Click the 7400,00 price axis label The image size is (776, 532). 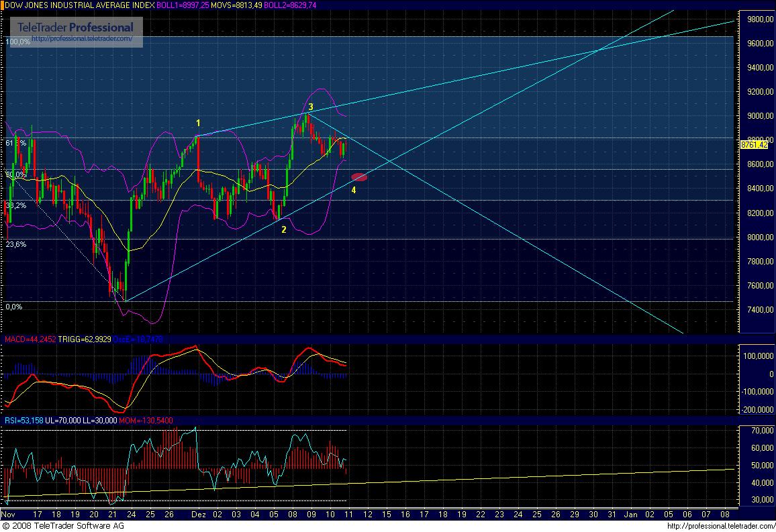coord(760,310)
